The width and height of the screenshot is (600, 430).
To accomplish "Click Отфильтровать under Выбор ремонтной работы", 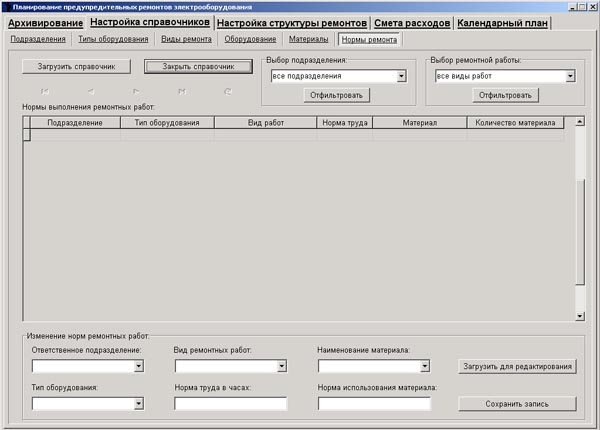I will tap(505, 95).
